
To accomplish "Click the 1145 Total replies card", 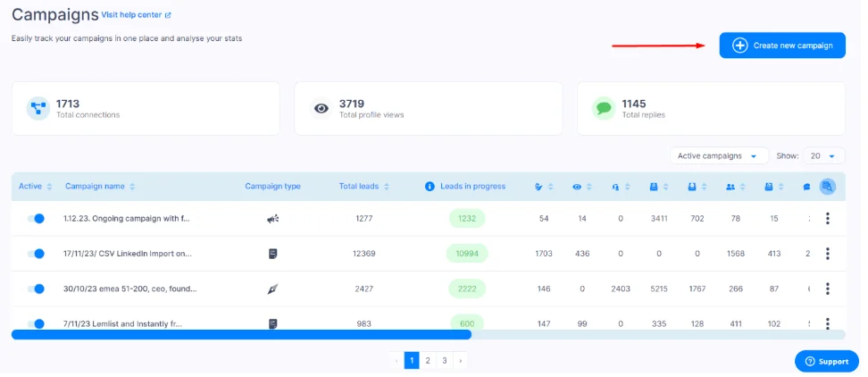I will tap(712, 108).
